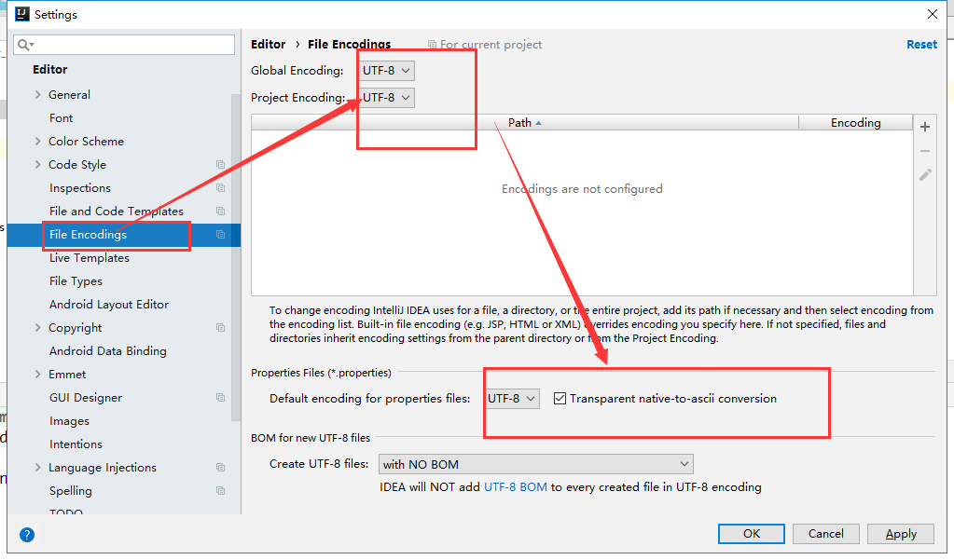954x560 pixels.
Task: Click the OK button
Action: click(x=752, y=533)
